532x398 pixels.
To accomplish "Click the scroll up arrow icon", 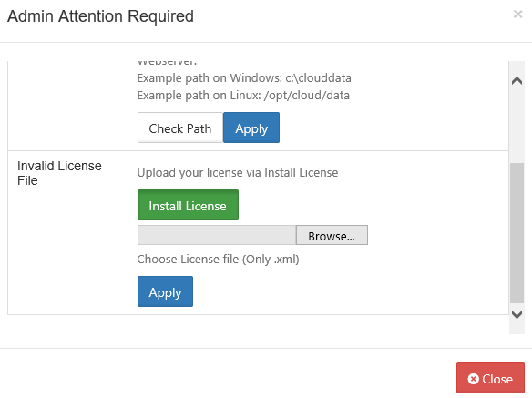I will point(517,81).
